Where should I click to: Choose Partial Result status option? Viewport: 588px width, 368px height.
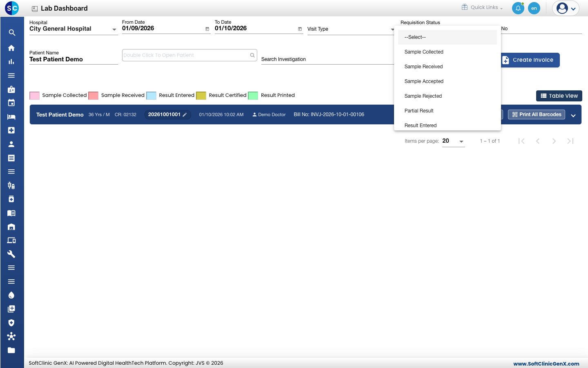pyautogui.click(x=448, y=111)
